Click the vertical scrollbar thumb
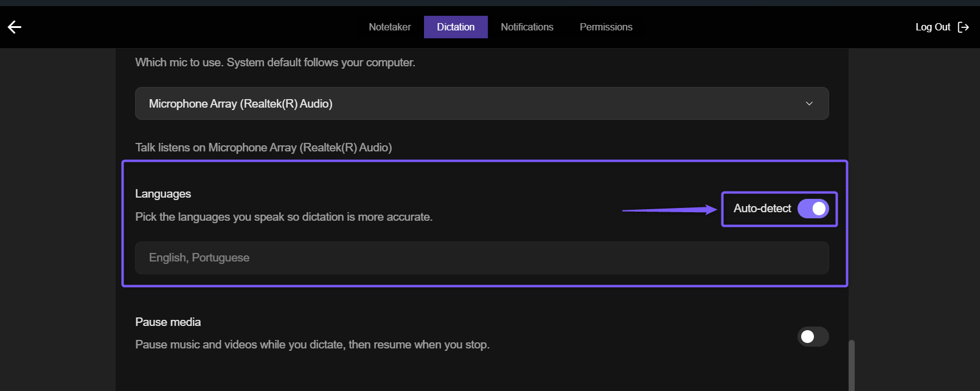Image resolution: width=980 pixels, height=391 pixels. 852,365
